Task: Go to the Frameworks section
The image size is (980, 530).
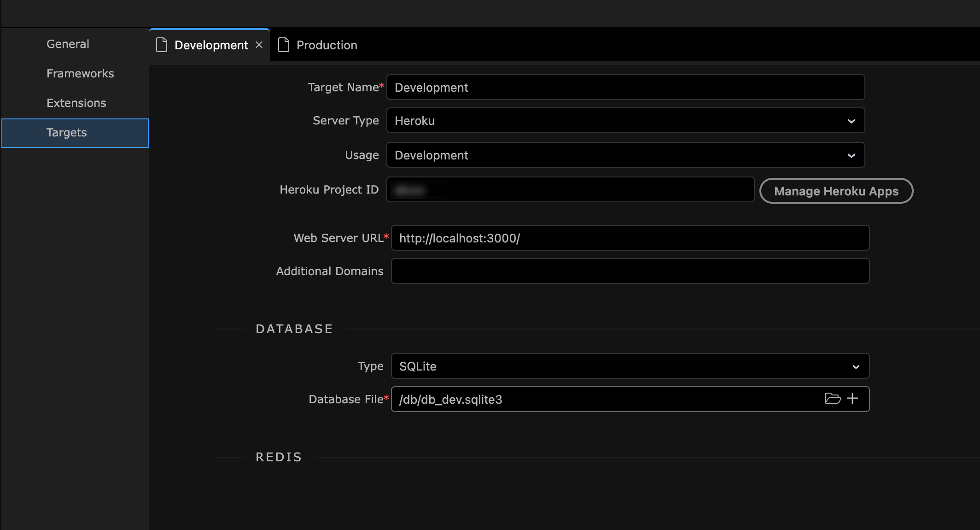Action: 80,73
